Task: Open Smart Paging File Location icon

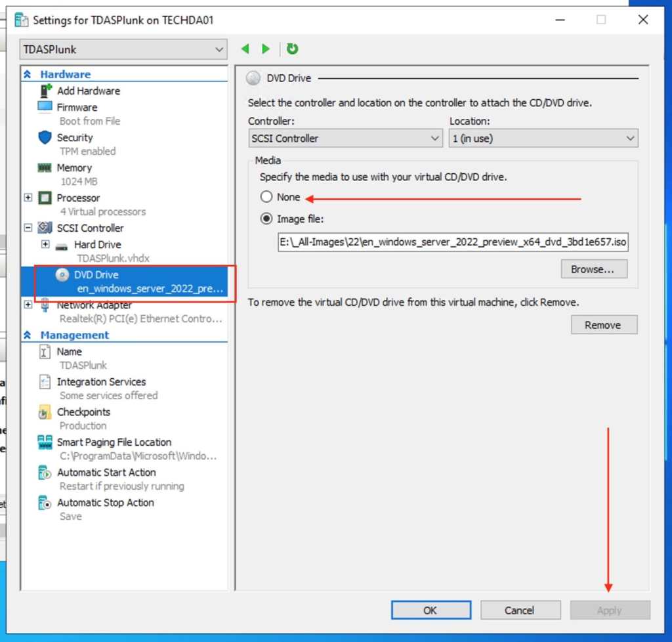Action: click(45, 442)
